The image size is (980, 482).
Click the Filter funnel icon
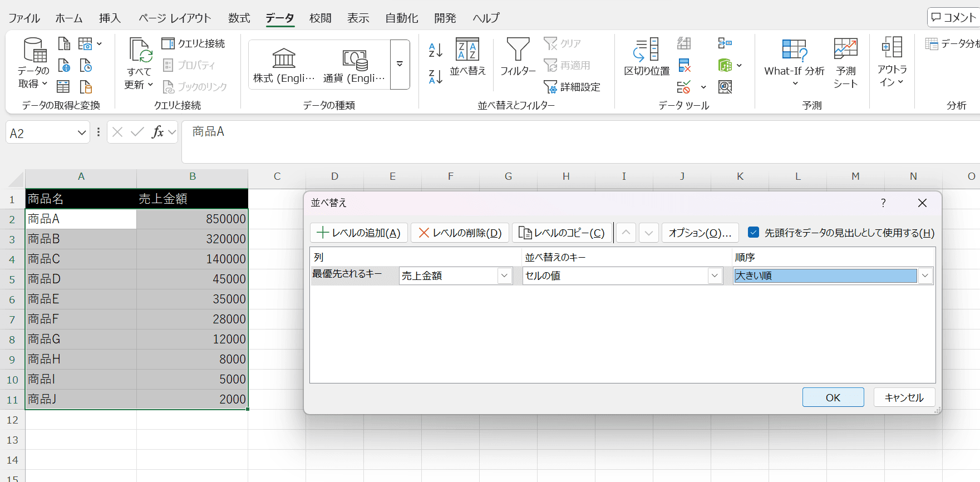(x=518, y=50)
